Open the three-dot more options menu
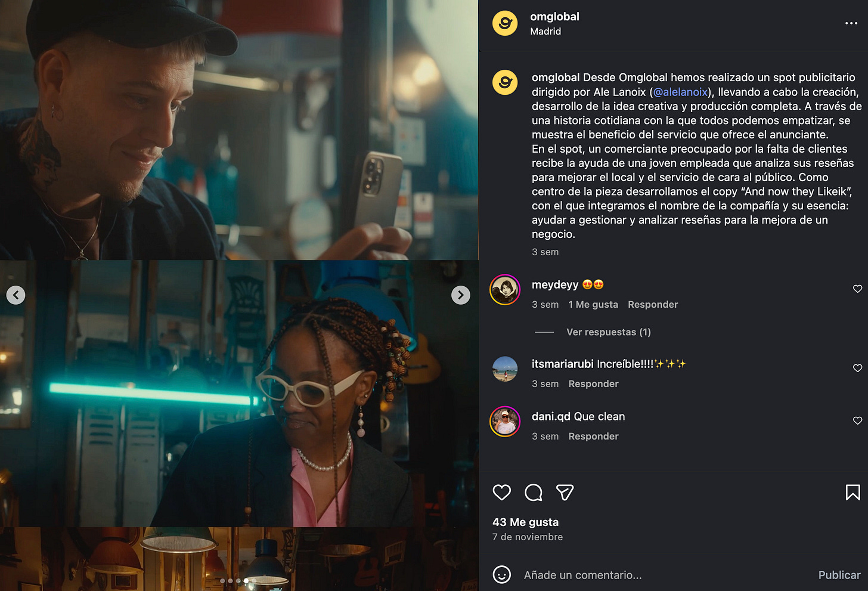868x591 pixels. tap(851, 23)
